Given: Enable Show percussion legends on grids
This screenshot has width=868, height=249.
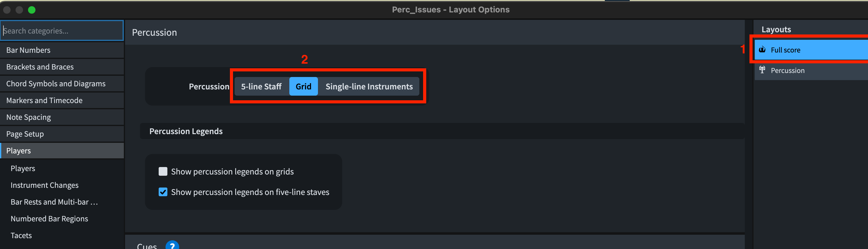Looking at the screenshot, I should [x=163, y=172].
